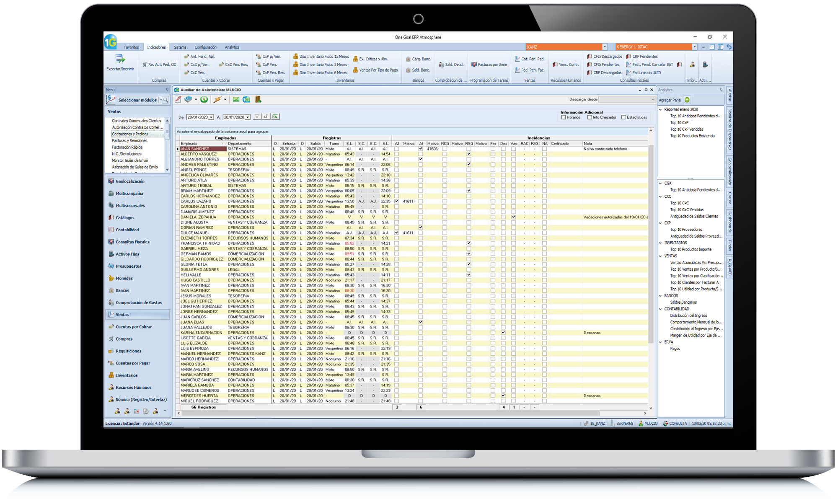This screenshot has height=504, width=838.
Task: Select Facturación Rápida menu entry
Action: [x=127, y=147]
